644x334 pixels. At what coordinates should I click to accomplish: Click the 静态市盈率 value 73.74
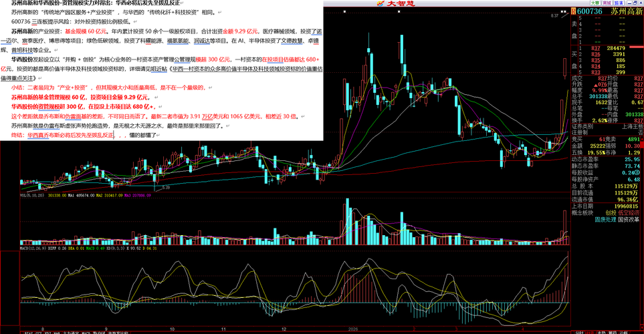(632, 166)
